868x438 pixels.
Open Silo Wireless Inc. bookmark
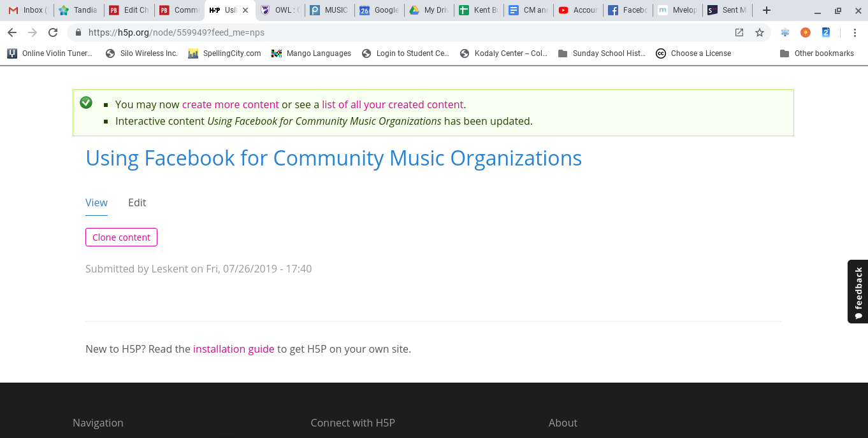point(141,53)
